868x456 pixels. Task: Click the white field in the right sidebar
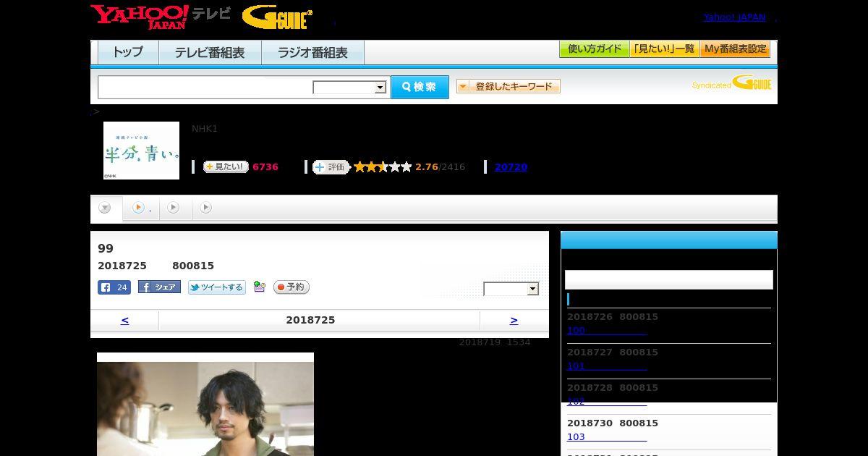point(668,279)
